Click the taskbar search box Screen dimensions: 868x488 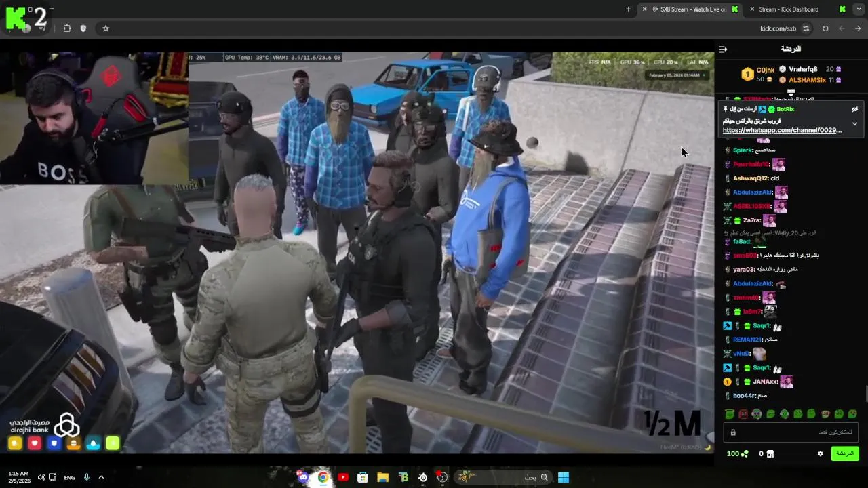[502, 477]
